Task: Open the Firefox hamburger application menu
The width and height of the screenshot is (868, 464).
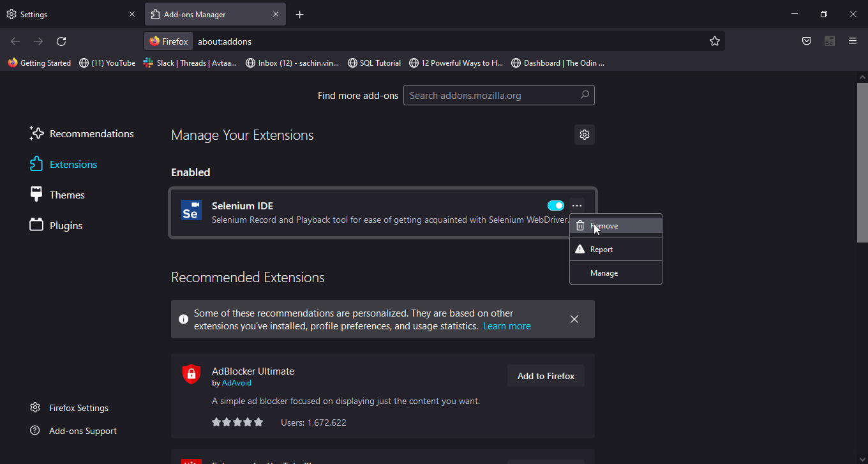Action: (853, 41)
